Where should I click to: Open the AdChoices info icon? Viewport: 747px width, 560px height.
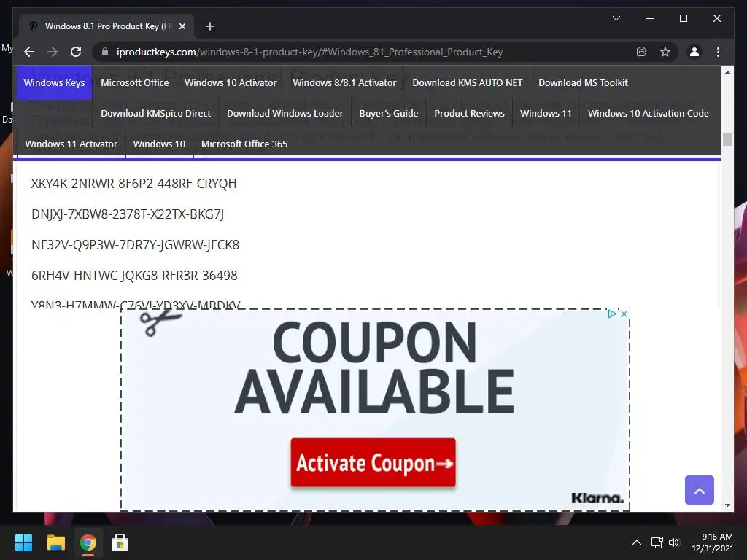pyautogui.click(x=612, y=314)
